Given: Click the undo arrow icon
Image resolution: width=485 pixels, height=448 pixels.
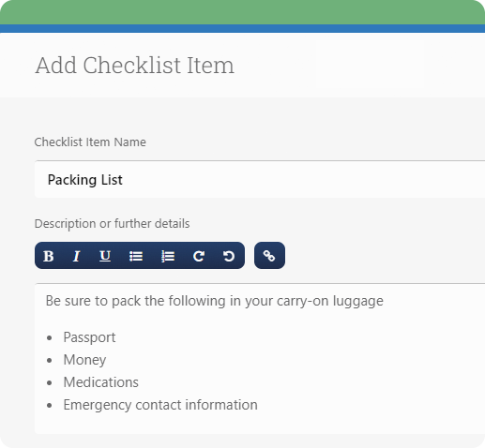Looking at the screenshot, I should pyautogui.click(x=229, y=256).
